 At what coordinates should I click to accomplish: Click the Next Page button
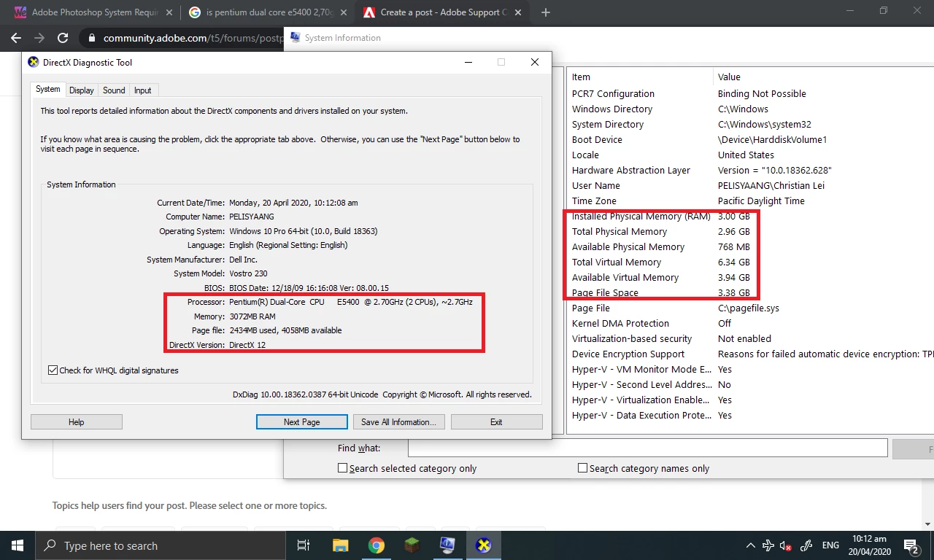pyautogui.click(x=302, y=422)
